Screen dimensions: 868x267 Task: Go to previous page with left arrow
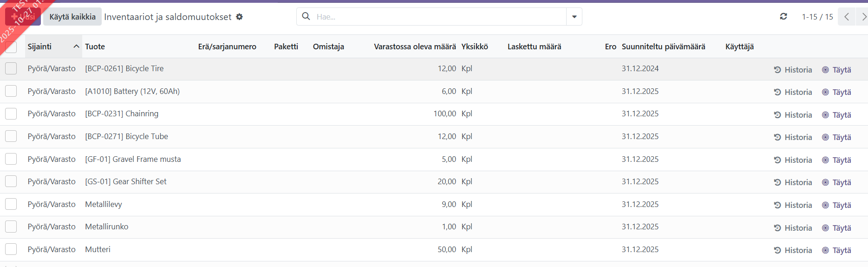click(x=847, y=17)
